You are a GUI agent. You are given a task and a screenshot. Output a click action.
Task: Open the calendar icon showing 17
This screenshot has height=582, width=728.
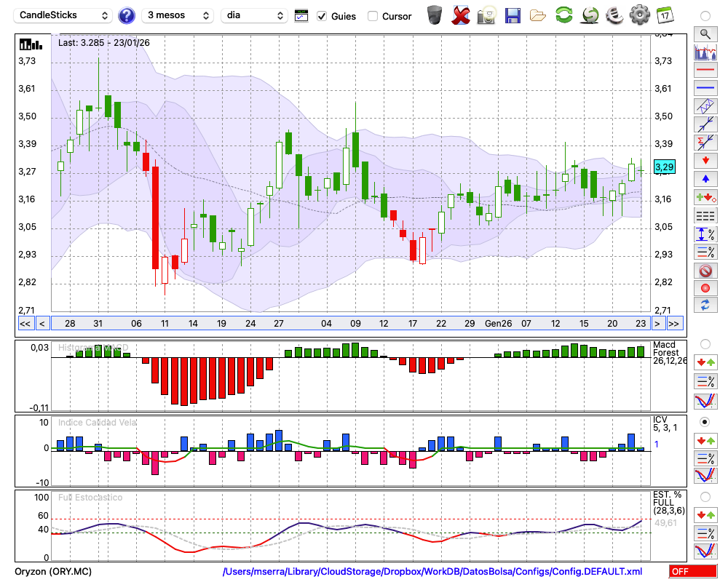click(664, 15)
